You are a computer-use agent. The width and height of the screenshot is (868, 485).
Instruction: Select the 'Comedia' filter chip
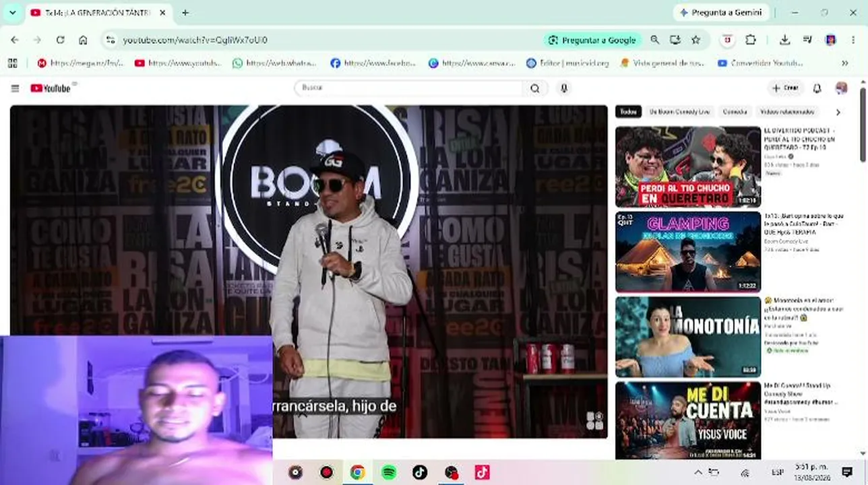pyautogui.click(x=735, y=112)
